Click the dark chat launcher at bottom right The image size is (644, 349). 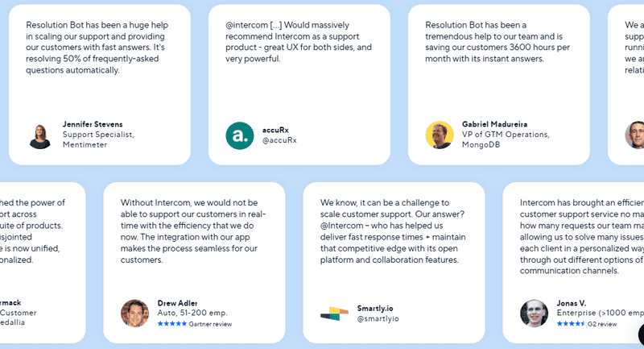click(x=641, y=334)
